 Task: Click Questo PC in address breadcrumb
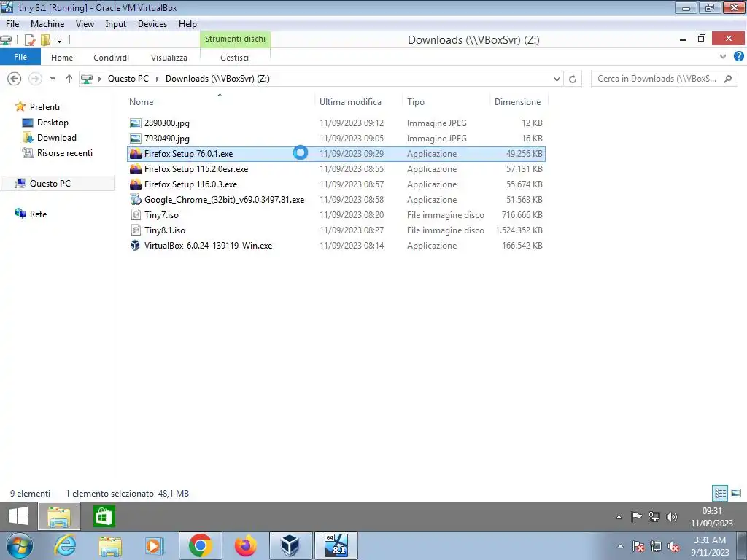(128, 79)
